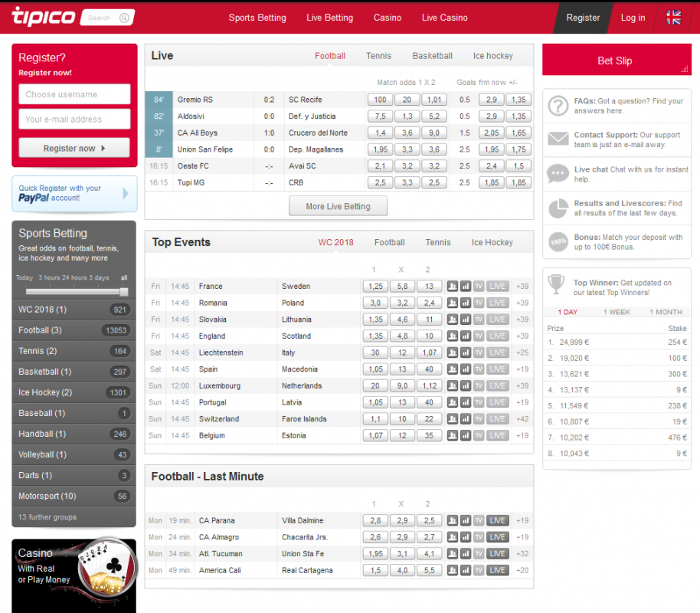700x613 pixels.
Task: Open the UK flag language selector
Action: [x=673, y=18]
